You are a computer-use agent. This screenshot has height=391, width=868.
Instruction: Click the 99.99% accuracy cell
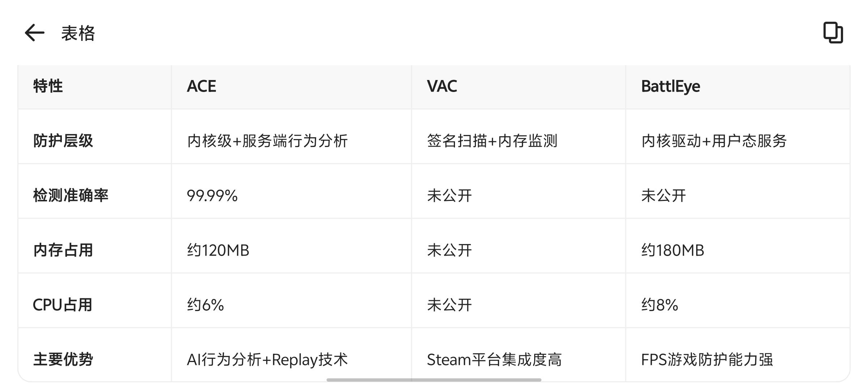(x=212, y=195)
